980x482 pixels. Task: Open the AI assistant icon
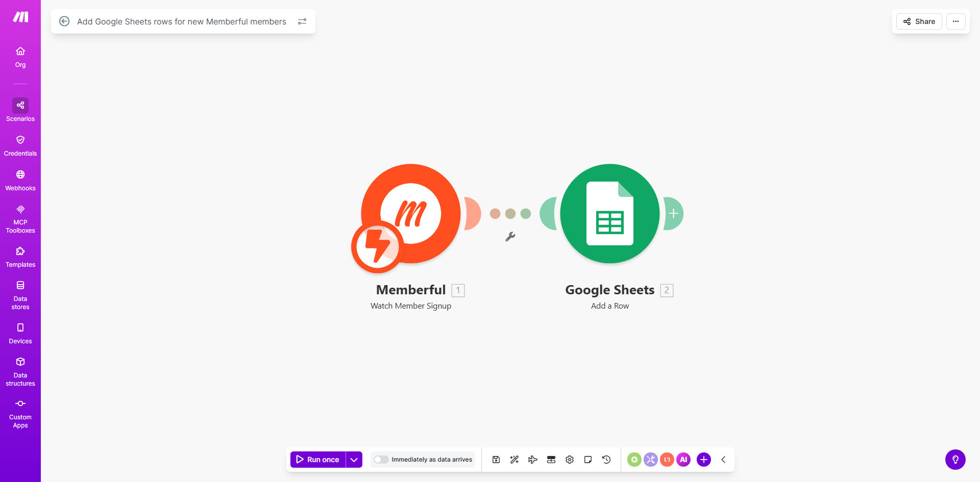(x=683, y=460)
